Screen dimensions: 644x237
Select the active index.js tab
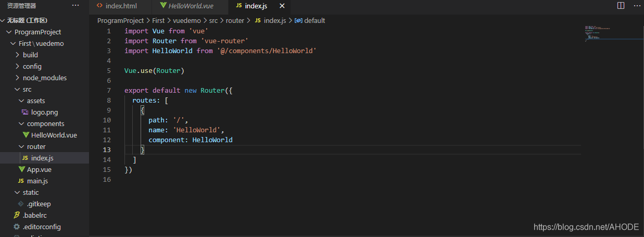(x=260, y=6)
